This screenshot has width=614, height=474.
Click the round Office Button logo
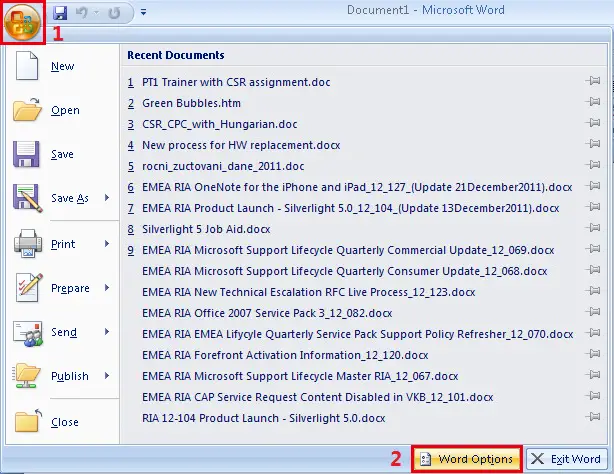click(x=22, y=22)
